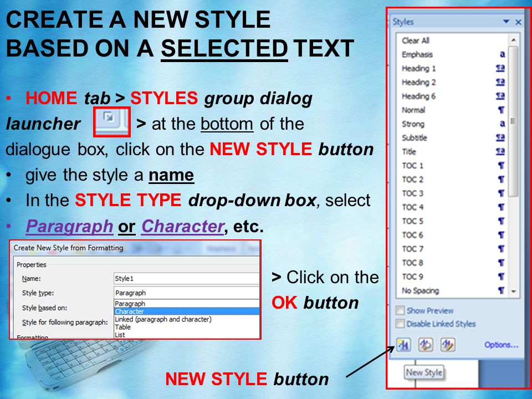Click the New Style icon button
This screenshot has width=532, height=399.
[404, 345]
